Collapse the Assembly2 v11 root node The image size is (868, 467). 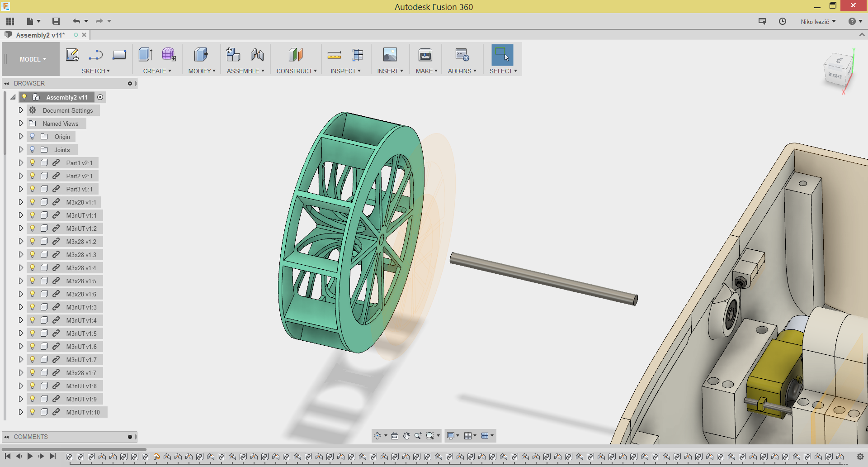point(13,97)
